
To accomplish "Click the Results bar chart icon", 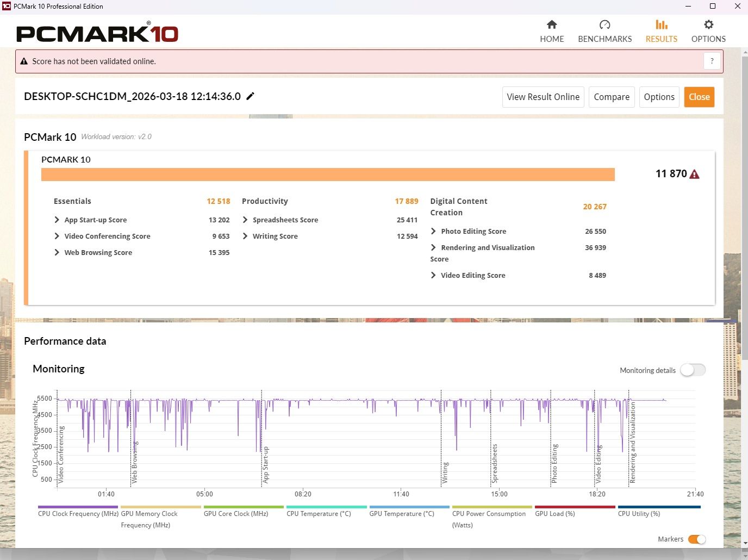I will click(x=661, y=24).
